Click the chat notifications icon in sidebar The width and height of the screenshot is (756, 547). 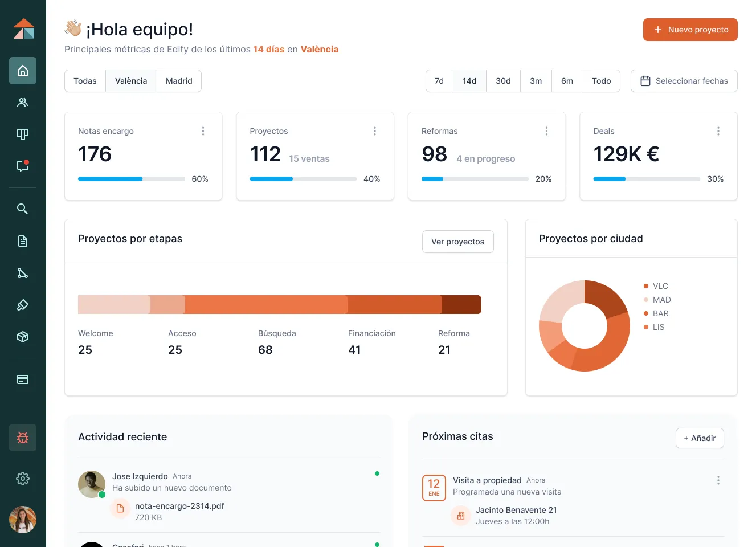point(23,166)
